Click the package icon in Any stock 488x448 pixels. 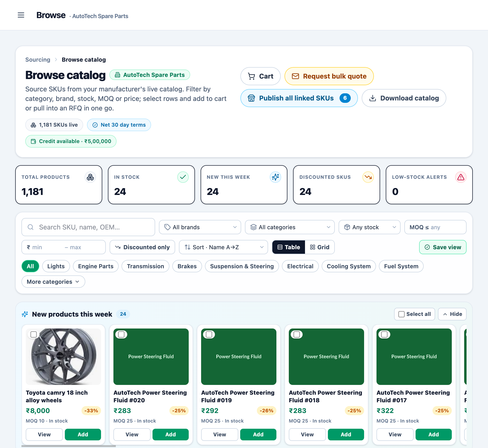[347, 227]
